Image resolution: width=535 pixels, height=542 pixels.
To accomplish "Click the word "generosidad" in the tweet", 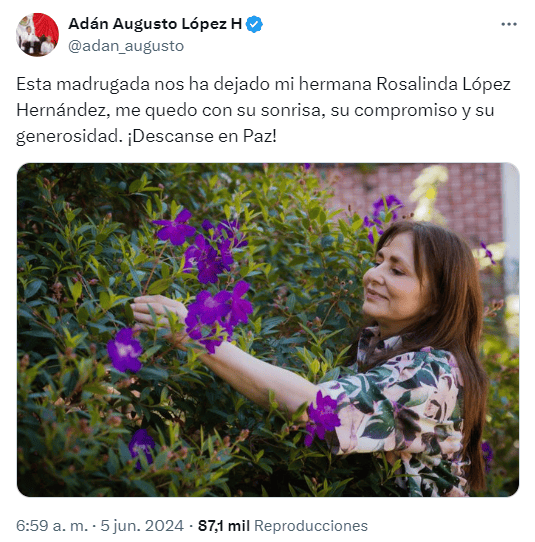I will pos(67,136).
